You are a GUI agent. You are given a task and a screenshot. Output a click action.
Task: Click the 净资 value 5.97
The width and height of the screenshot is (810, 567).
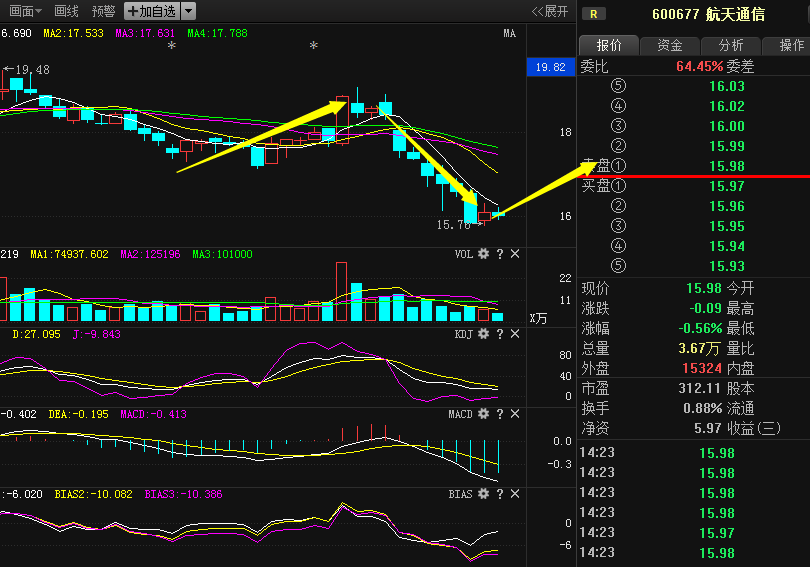pyautogui.click(x=707, y=428)
